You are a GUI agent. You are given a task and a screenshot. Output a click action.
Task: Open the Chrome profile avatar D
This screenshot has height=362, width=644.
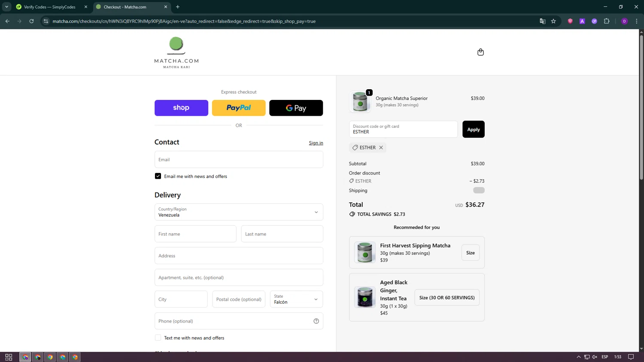[x=624, y=21]
